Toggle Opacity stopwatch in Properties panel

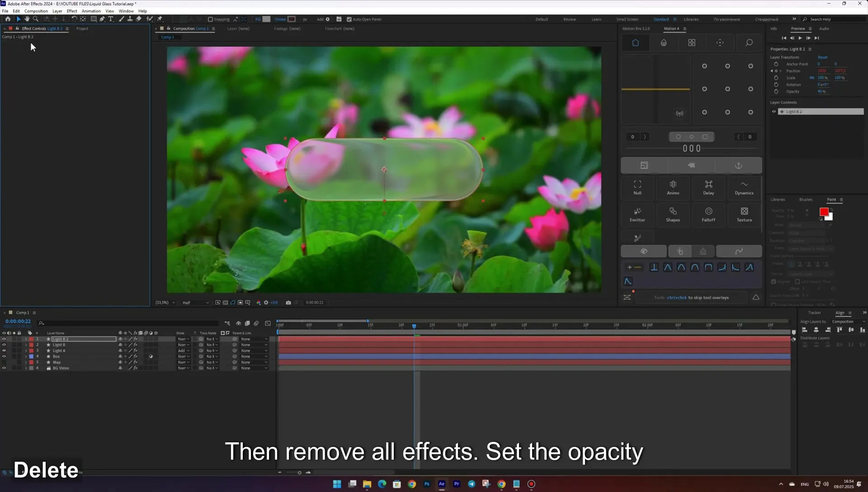[x=776, y=91]
